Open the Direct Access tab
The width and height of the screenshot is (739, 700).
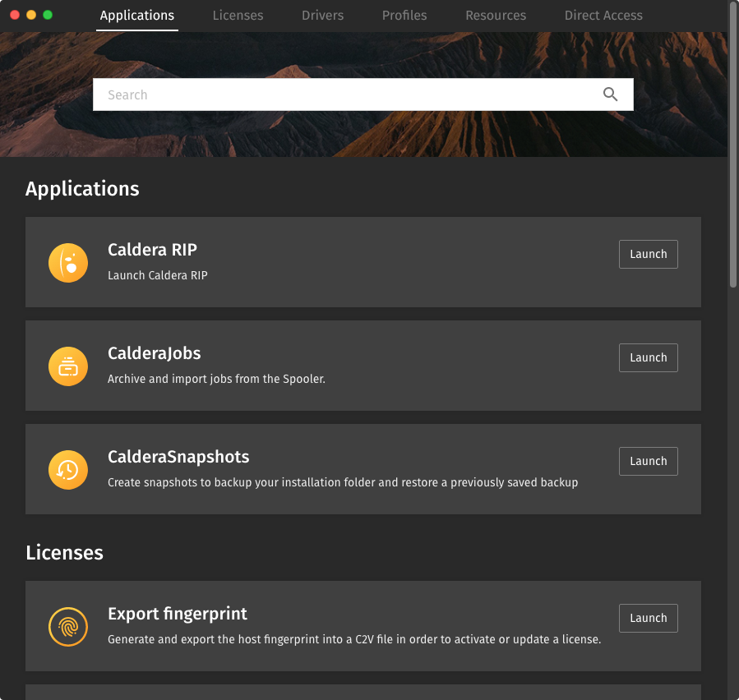click(x=603, y=16)
